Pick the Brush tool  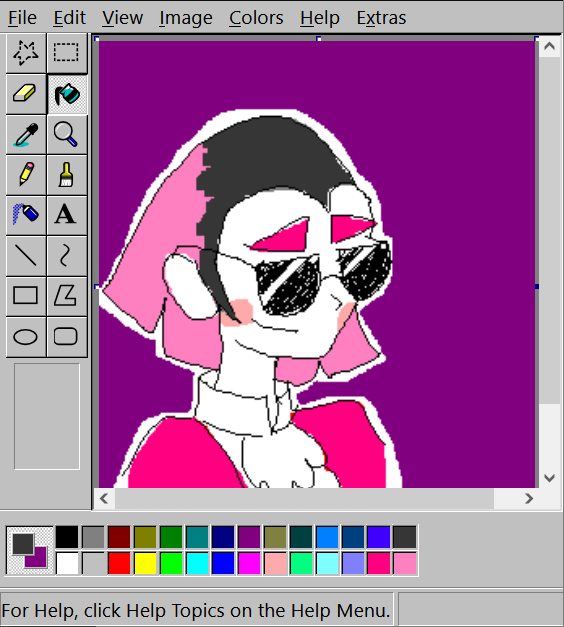(x=66, y=175)
